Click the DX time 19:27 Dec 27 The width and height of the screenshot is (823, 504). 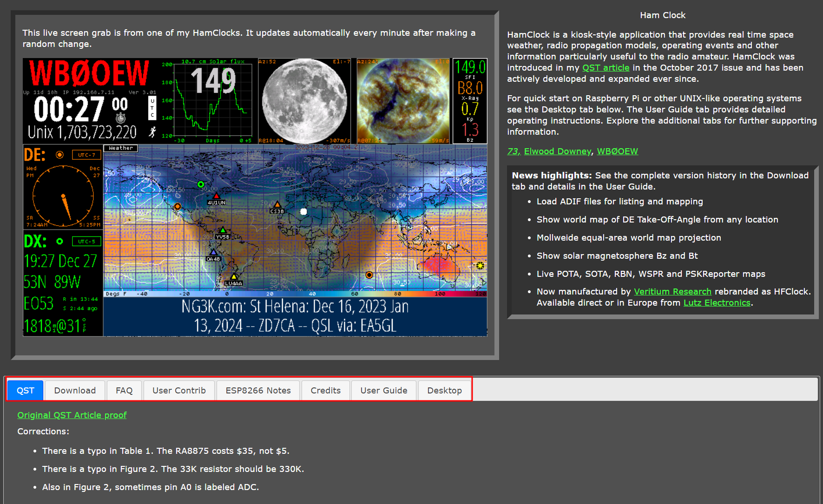[x=60, y=261]
